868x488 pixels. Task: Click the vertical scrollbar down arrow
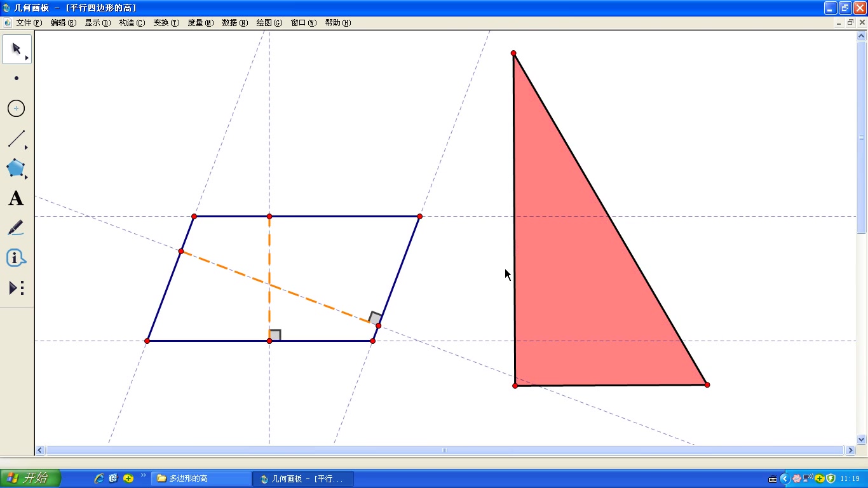(x=862, y=439)
